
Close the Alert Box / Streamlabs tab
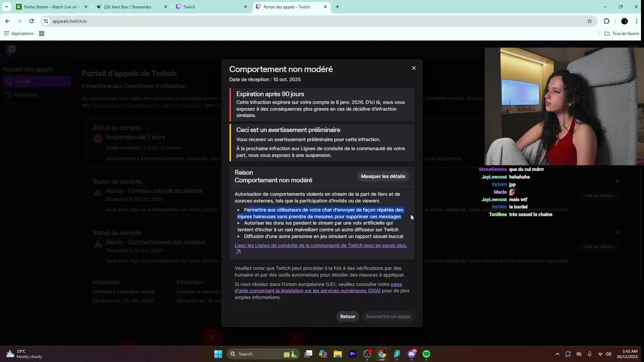(166, 7)
